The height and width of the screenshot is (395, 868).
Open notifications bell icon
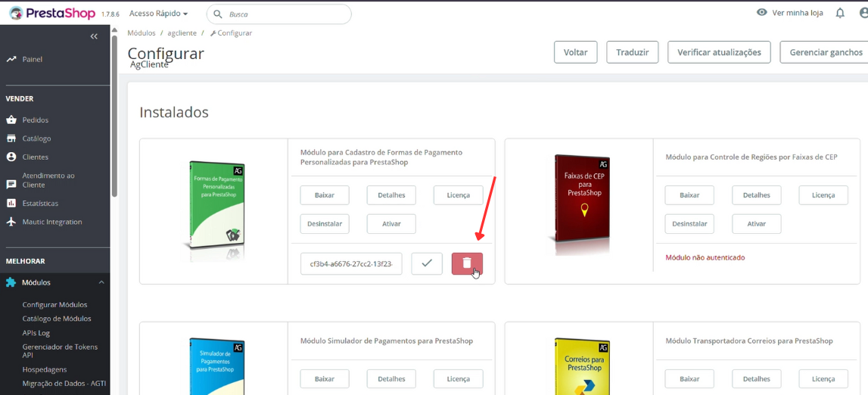[x=840, y=13]
